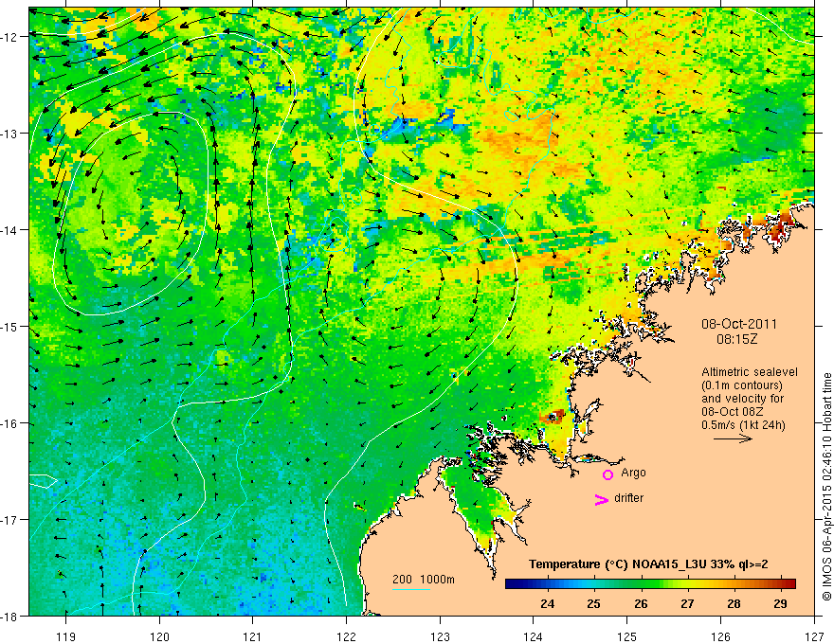Image resolution: width=834 pixels, height=644 pixels.
Task: Click latitude axis label -12
Action: point(10,37)
